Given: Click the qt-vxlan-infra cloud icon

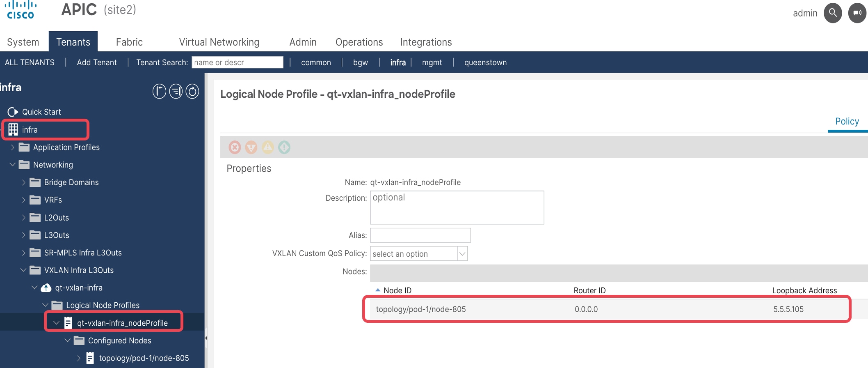Looking at the screenshot, I should click(46, 287).
